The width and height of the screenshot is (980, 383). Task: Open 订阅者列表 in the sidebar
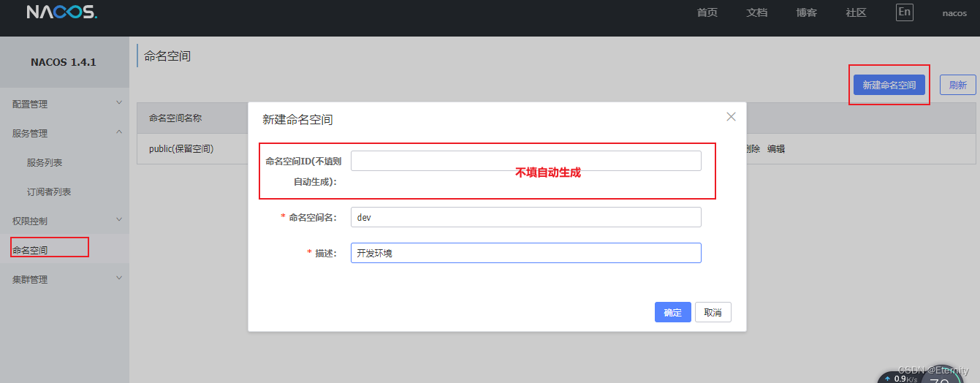(x=49, y=191)
